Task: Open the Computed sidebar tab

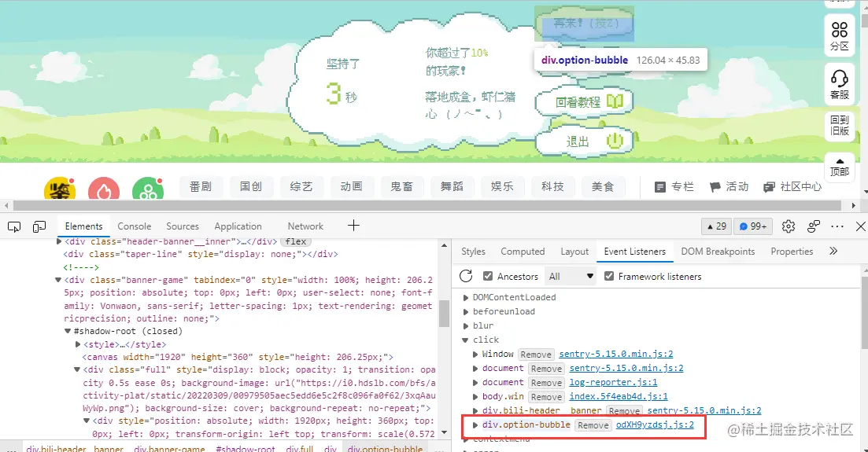Action: [523, 252]
